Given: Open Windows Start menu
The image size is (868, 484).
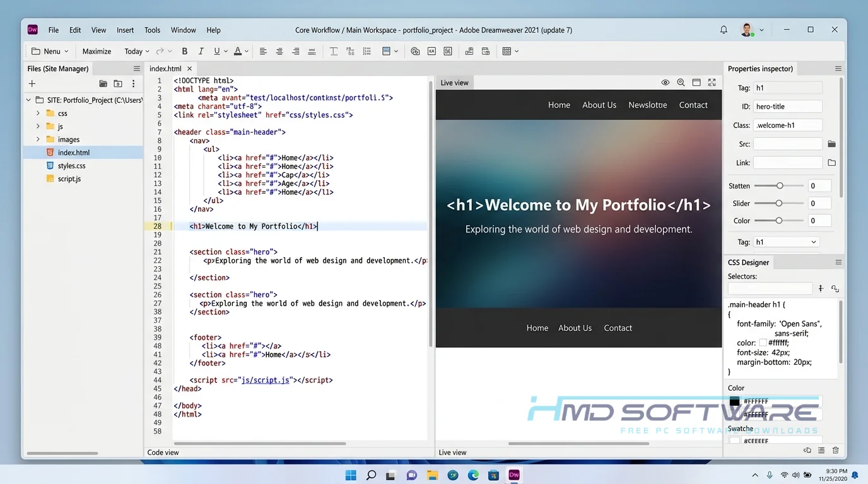Looking at the screenshot, I should (x=351, y=475).
